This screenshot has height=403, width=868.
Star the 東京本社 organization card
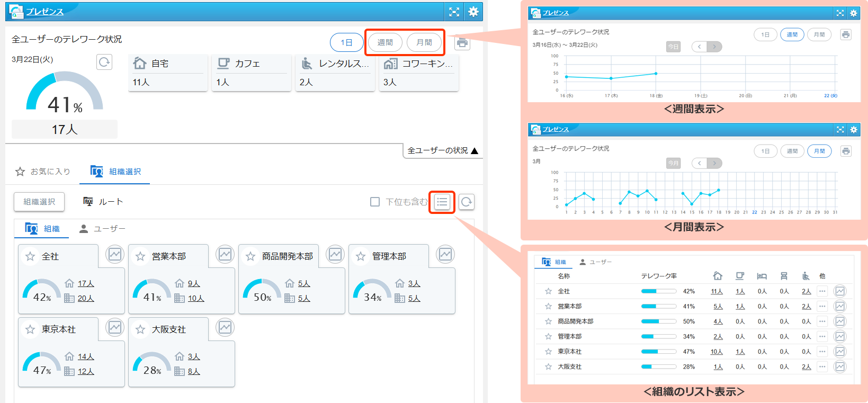[x=30, y=329]
